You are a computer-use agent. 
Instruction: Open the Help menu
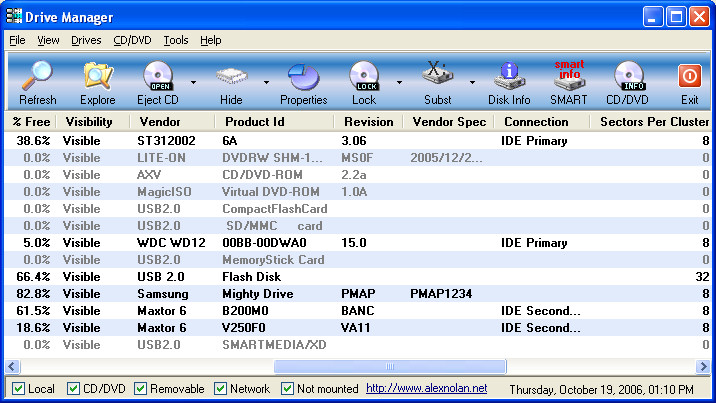click(x=211, y=40)
